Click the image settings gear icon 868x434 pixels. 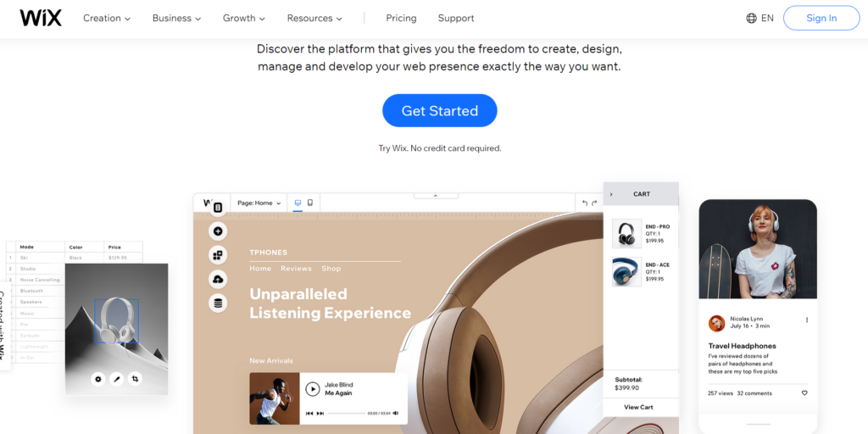tap(98, 379)
